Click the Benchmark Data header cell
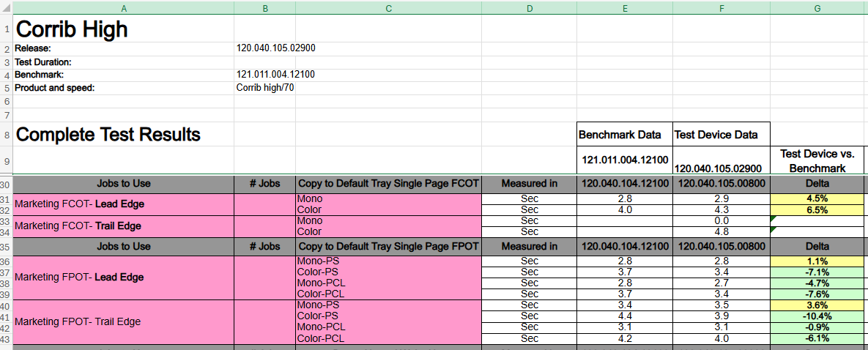Viewport: 868px width, 350px height. click(x=625, y=134)
